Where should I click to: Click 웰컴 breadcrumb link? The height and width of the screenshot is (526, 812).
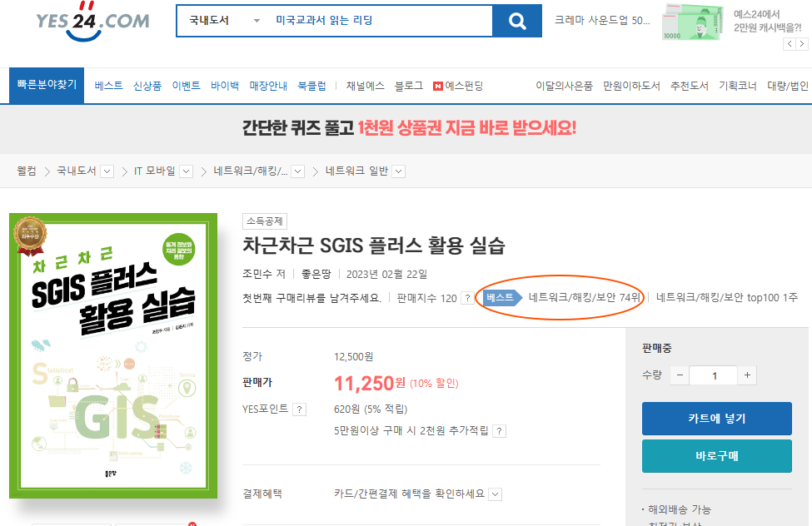[x=27, y=171]
